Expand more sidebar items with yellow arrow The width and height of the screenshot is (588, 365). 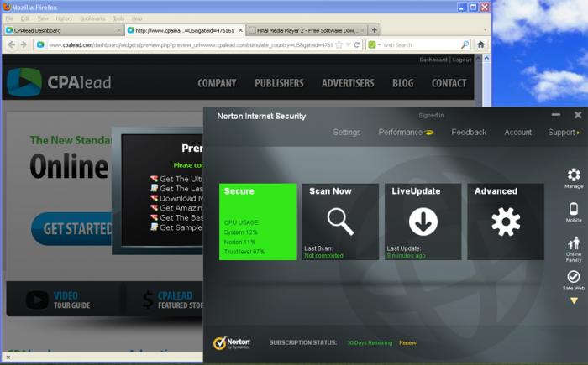pyautogui.click(x=574, y=300)
